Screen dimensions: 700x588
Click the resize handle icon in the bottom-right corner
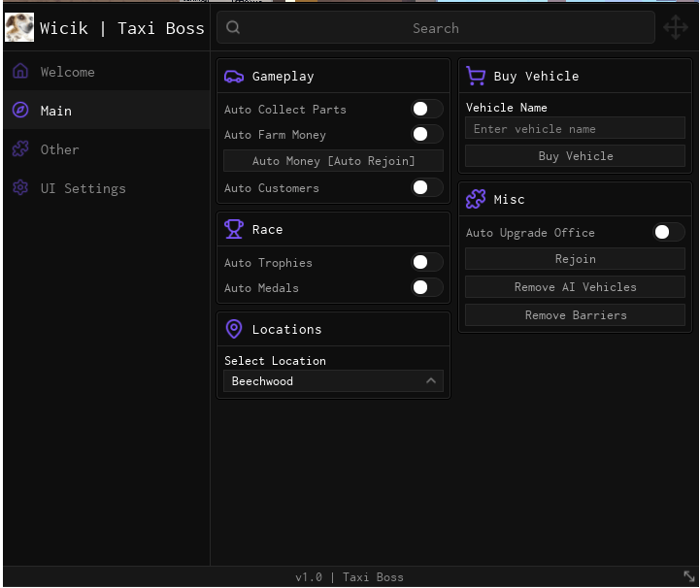click(689, 576)
